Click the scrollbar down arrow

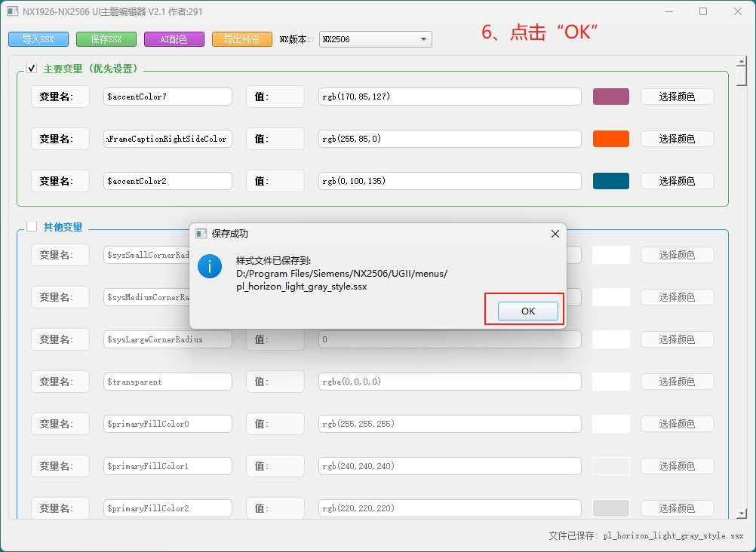(x=742, y=514)
